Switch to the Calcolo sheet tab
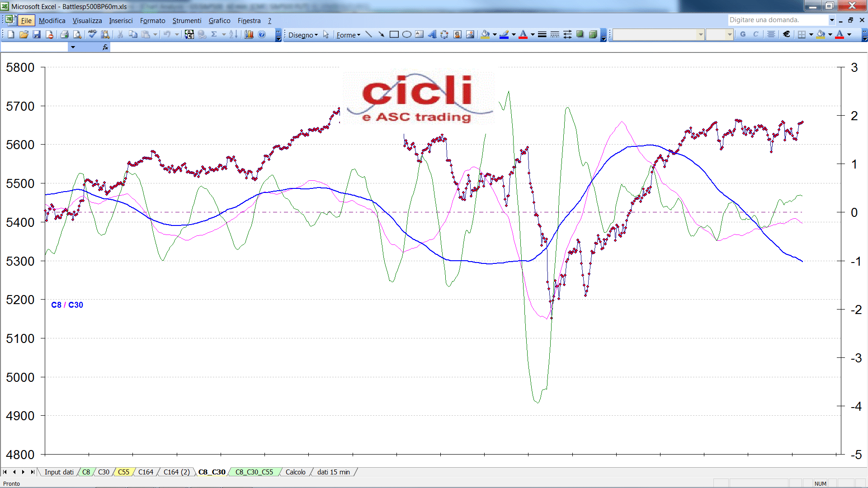Viewport: 868px width, 488px height. pos(296,472)
